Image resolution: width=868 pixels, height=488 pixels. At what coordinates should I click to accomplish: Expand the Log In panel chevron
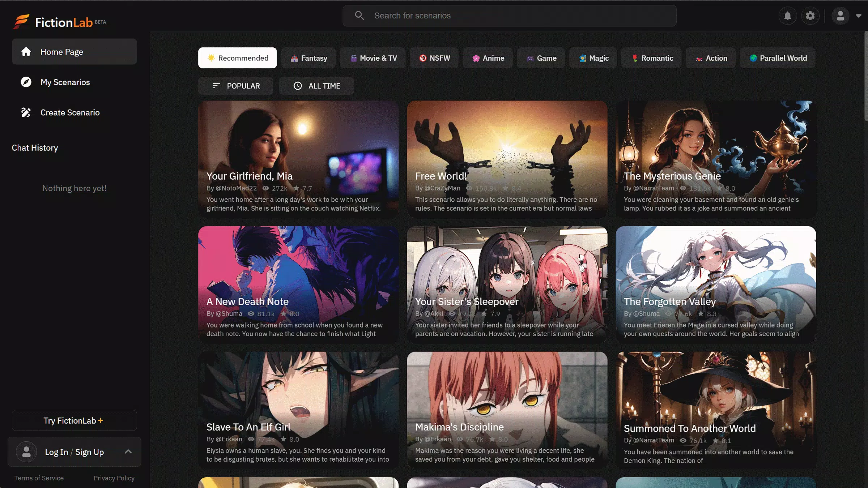[128, 451]
